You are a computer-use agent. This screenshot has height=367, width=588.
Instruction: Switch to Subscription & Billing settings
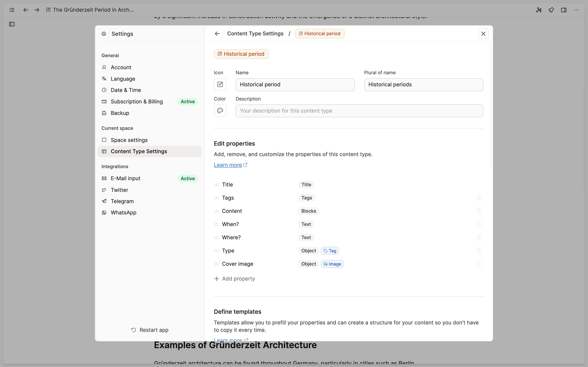pyautogui.click(x=137, y=101)
